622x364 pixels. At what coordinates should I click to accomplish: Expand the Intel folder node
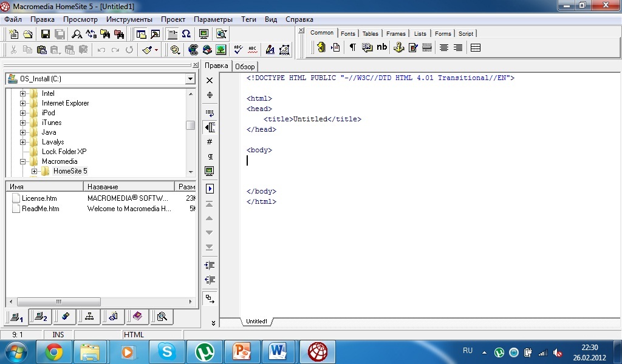[x=22, y=93]
